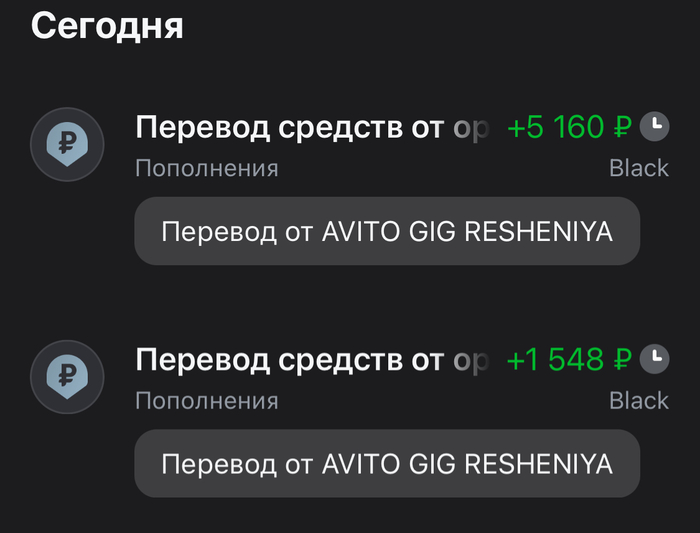Tap the faded truncated title end in the first transfer
700x533 pixels.
472,128
